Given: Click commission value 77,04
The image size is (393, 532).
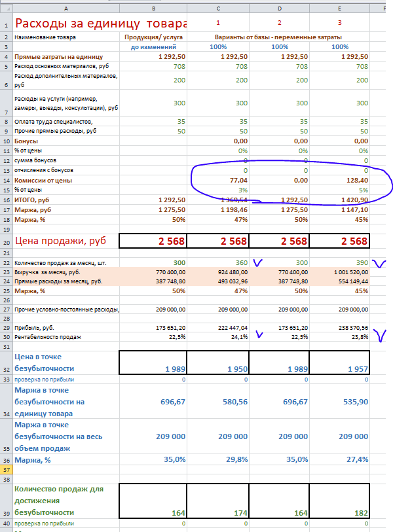Looking at the screenshot, I should pyautogui.click(x=239, y=181).
